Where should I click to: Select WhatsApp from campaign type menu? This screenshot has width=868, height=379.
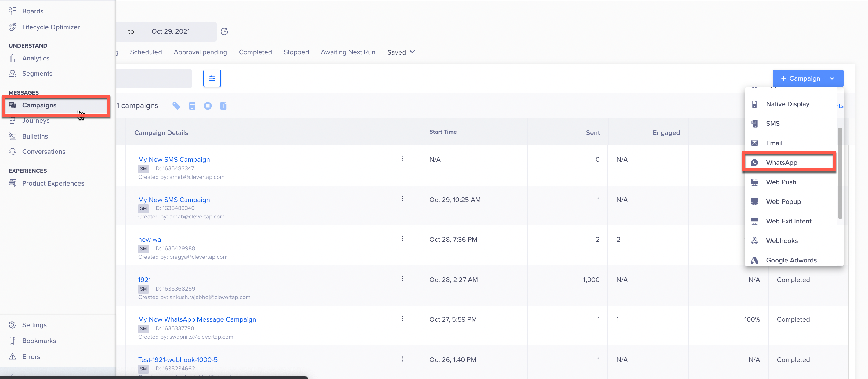[x=781, y=162]
